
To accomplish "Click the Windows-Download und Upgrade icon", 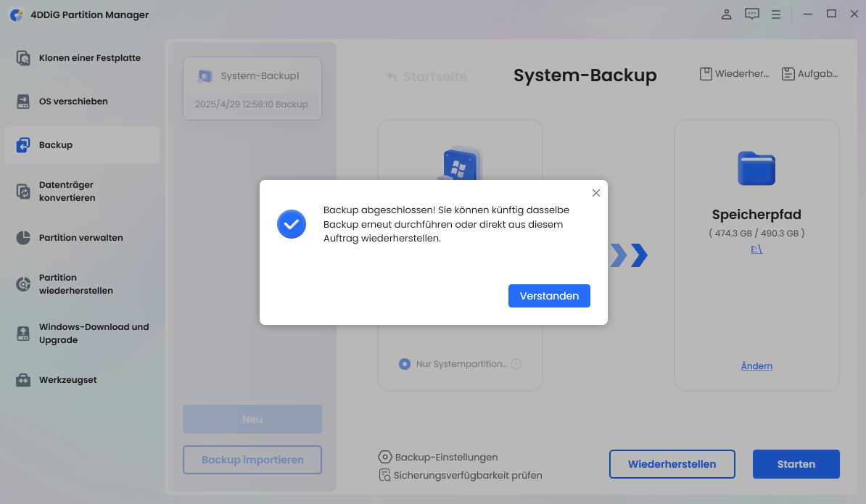I will [x=23, y=334].
